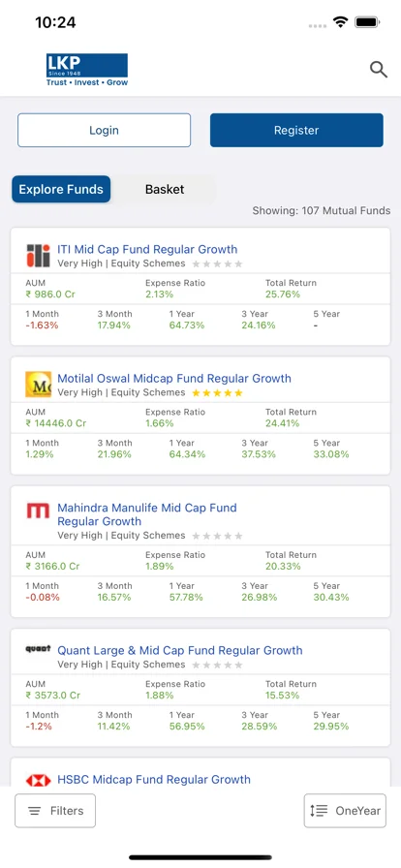
Task: Click the Motilal Oswal five-star rating
Action: (217, 393)
